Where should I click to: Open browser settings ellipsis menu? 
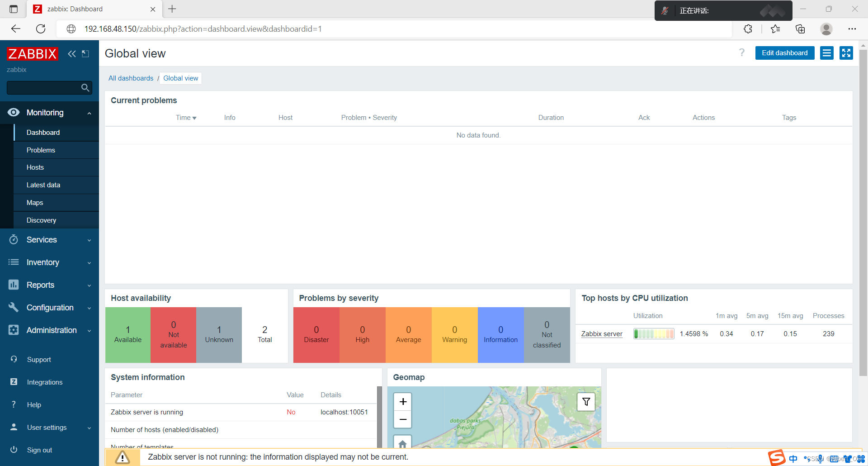pyautogui.click(x=852, y=29)
